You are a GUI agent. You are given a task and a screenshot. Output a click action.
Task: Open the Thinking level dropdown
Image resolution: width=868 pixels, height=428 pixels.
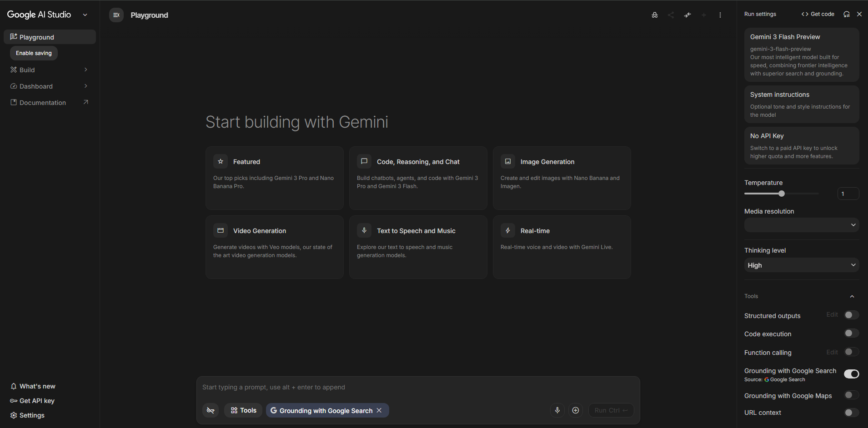coord(801,265)
